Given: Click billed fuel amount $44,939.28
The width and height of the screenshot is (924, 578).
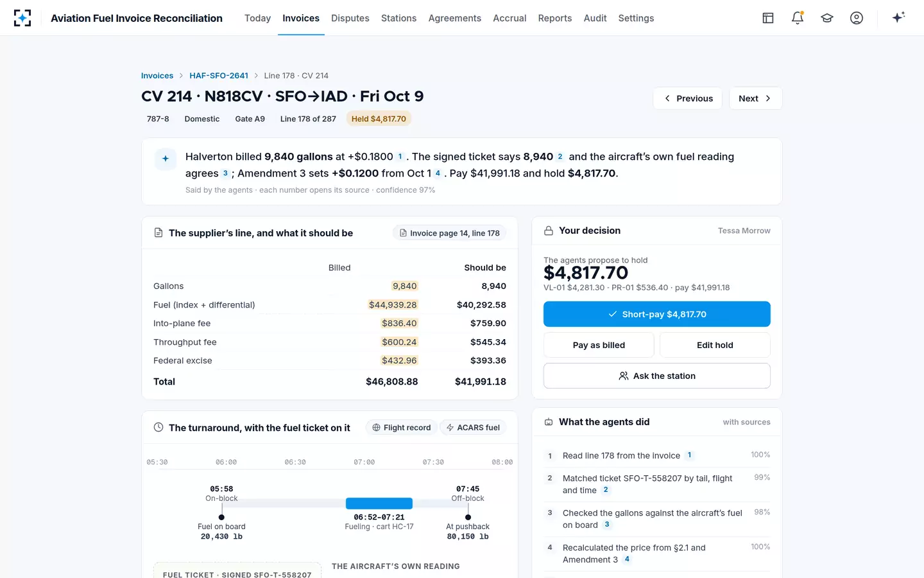Looking at the screenshot, I should tap(393, 304).
